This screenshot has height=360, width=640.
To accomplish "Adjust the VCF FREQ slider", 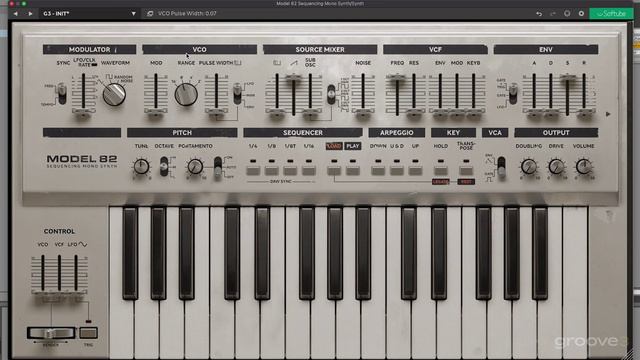I will tap(397, 78).
